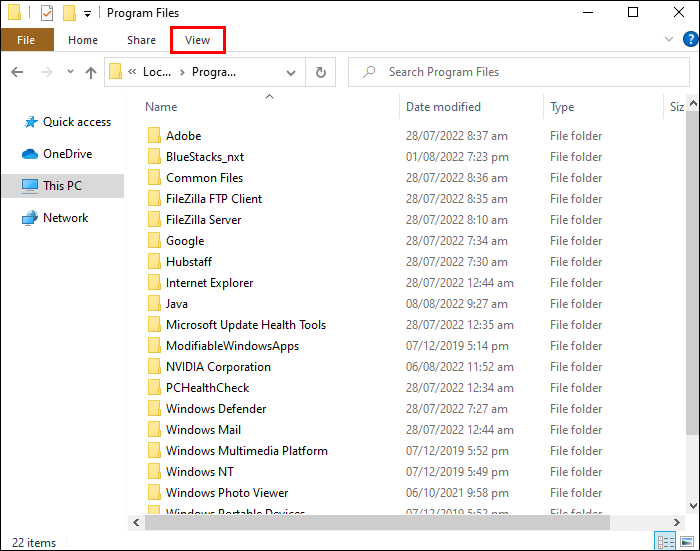The image size is (700, 551).
Task: Switch to the Home ribbon tab
Action: 83,40
